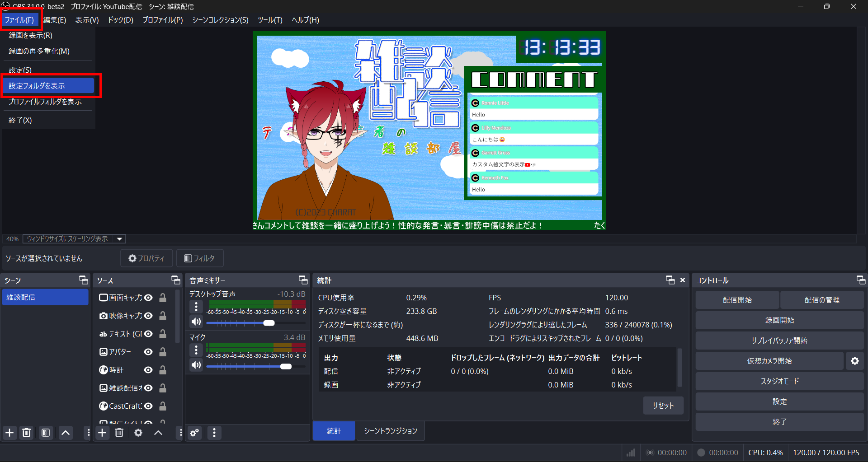This screenshot has height=462, width=868.
Task: Mute マイク speaker icon
Action: coord(196,365)
